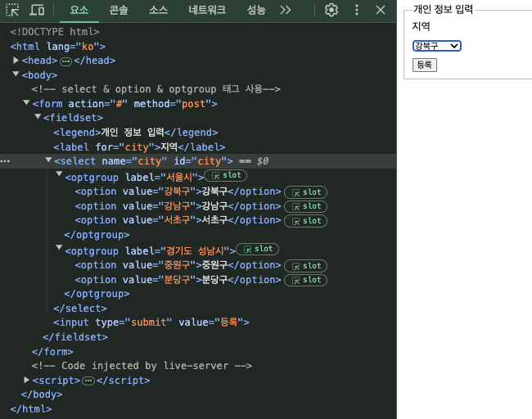The image size is (532, 419).
Task: Toggle the device toolbar icon
Action: coord(37,10)
